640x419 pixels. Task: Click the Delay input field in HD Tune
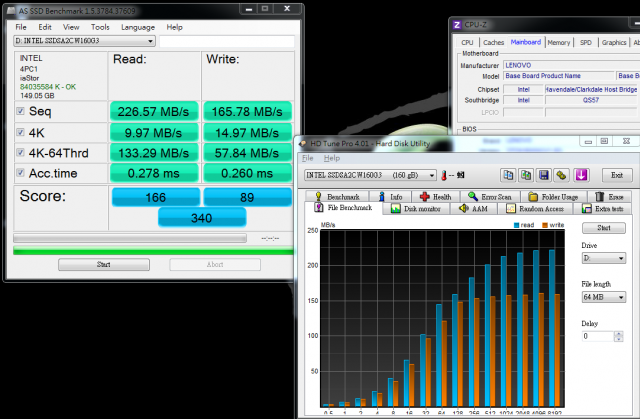tap(598, 337)
